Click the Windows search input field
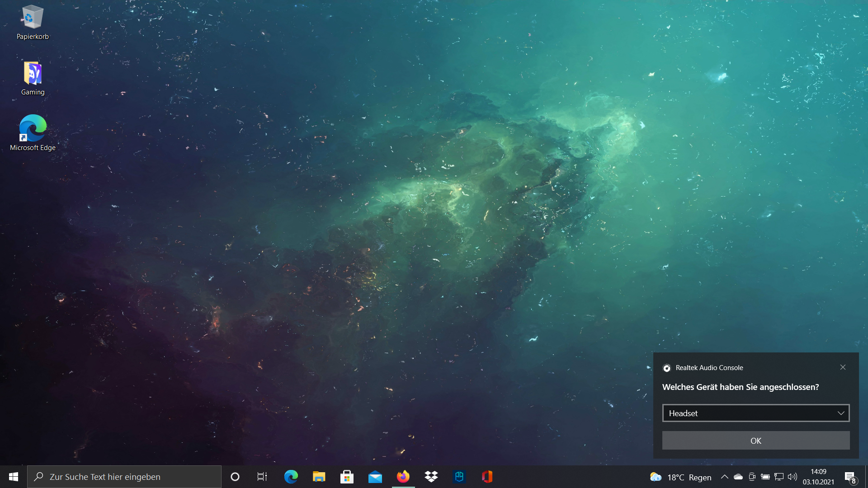Viewport: 868px width, 488px height. [124, 477]
